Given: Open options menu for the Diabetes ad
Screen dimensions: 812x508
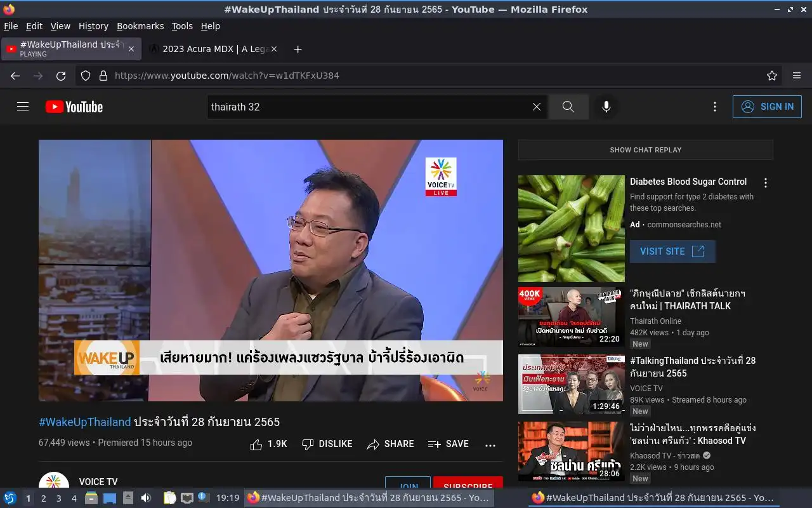Looking at the screenshot, I should tap(766, 183).
